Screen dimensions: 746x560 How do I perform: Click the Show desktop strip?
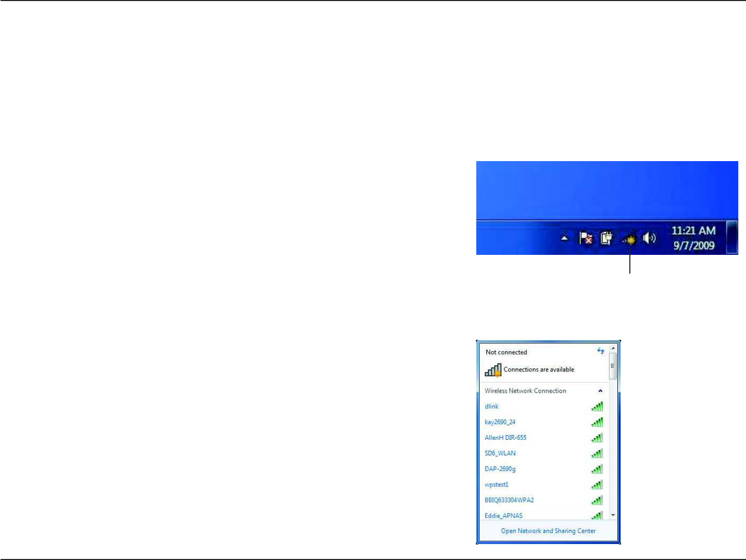(732, 238)
